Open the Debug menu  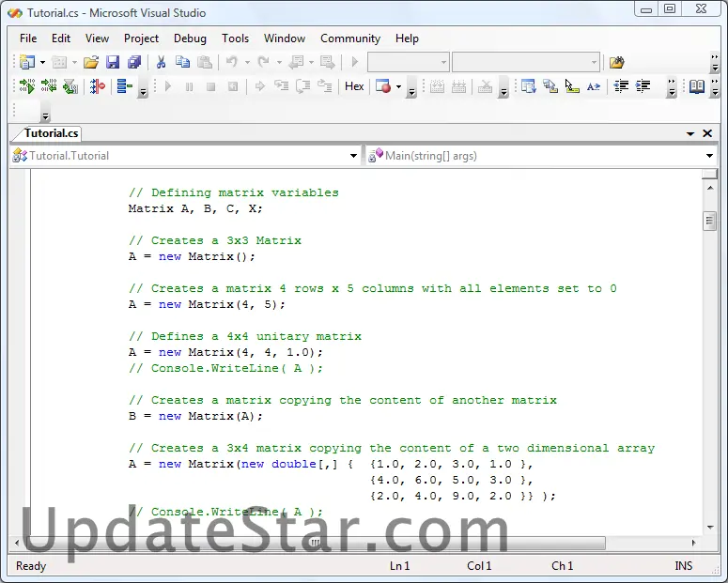point(190,38)
